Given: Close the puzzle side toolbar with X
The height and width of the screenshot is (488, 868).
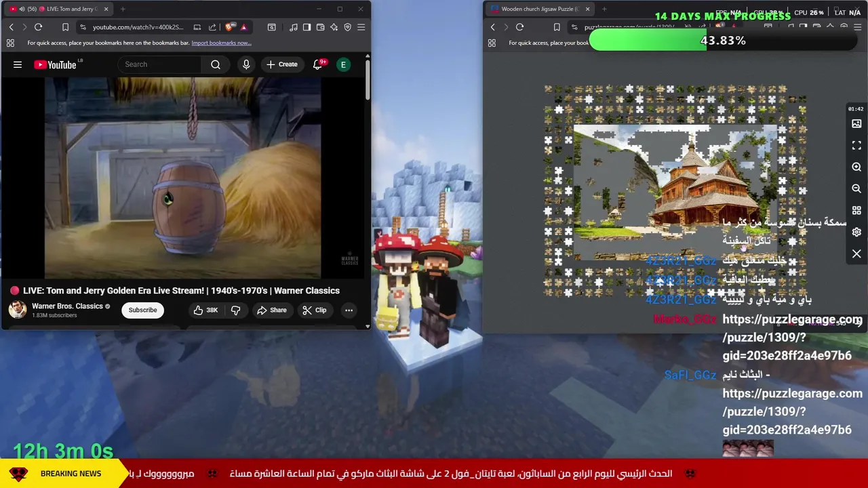Looking at the screenshot, I should (x=856, y=253).
